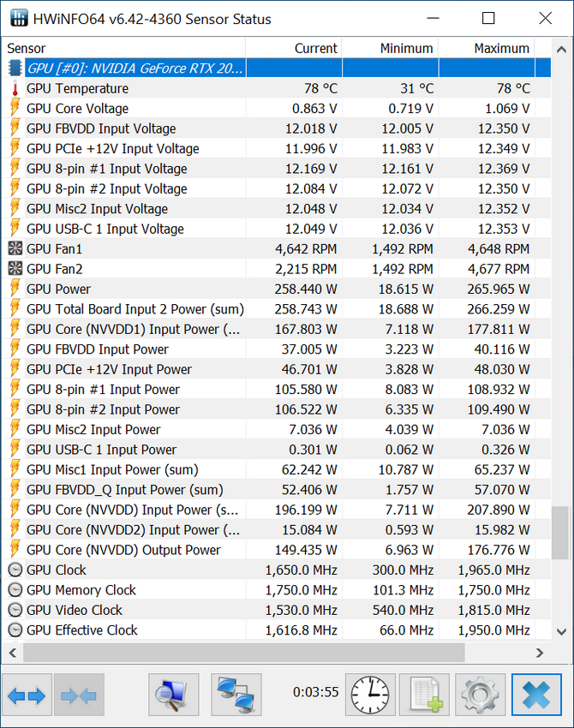Click lightning icon beside GPU FBVDD Input Voltage
This screenshot has height=728, width=574.
(x=15, y=128)
